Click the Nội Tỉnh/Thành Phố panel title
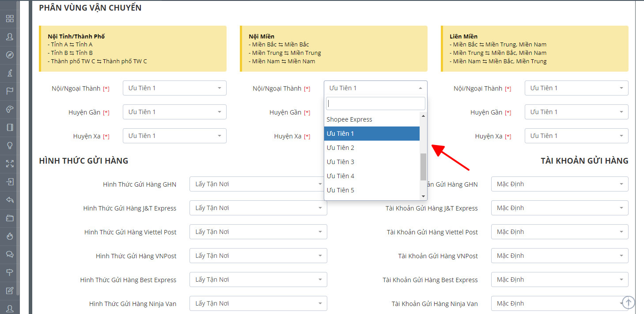 [76, 36]
